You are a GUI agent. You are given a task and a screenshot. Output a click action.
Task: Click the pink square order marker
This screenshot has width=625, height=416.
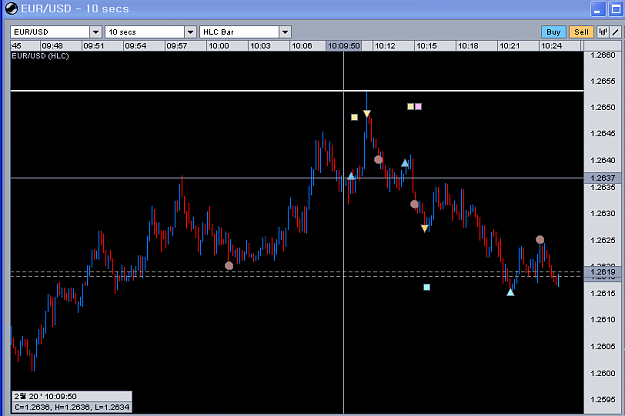pos(418,106)
